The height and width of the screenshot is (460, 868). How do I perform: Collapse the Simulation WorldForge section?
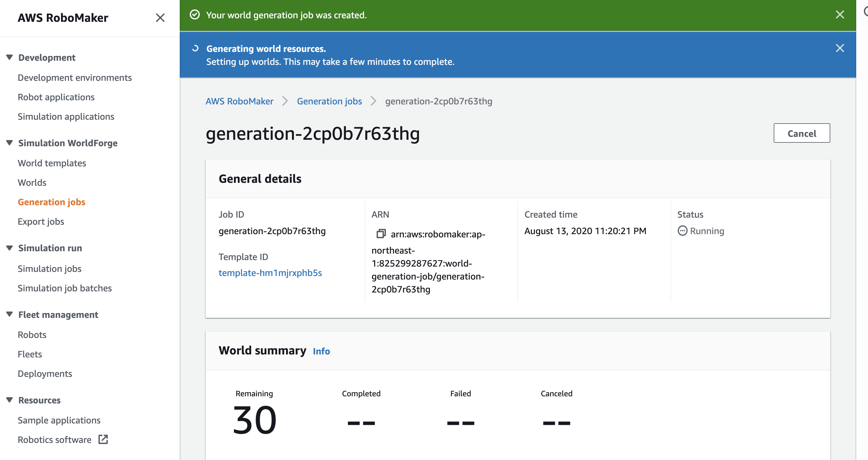(x=9, y=143)
